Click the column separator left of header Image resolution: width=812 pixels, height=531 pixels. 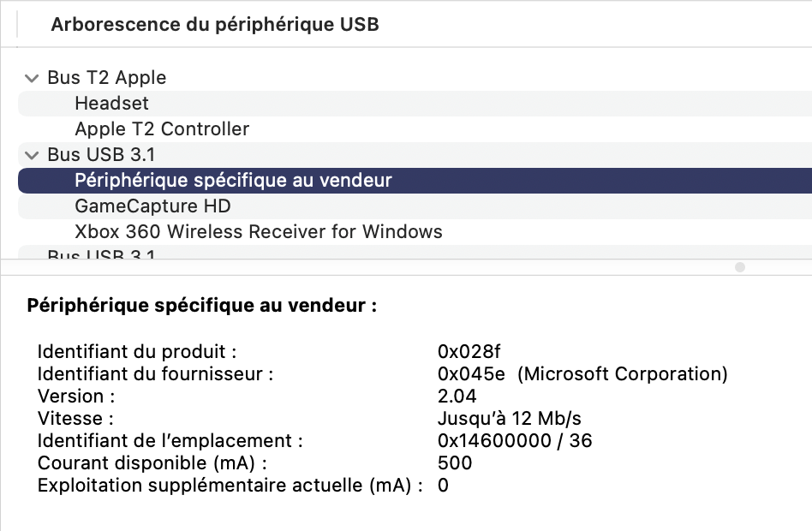tap(17, 24)
